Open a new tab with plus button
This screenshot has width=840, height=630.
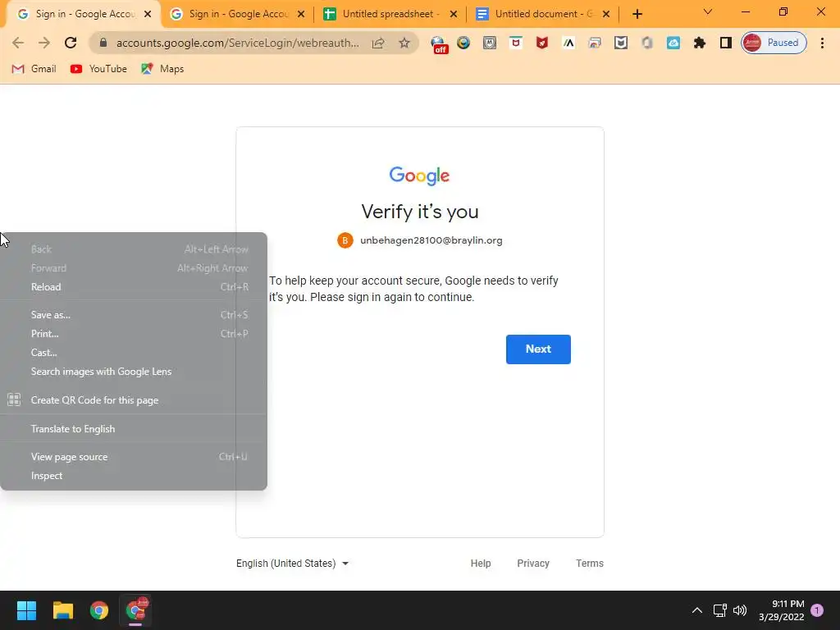(637, 15)
